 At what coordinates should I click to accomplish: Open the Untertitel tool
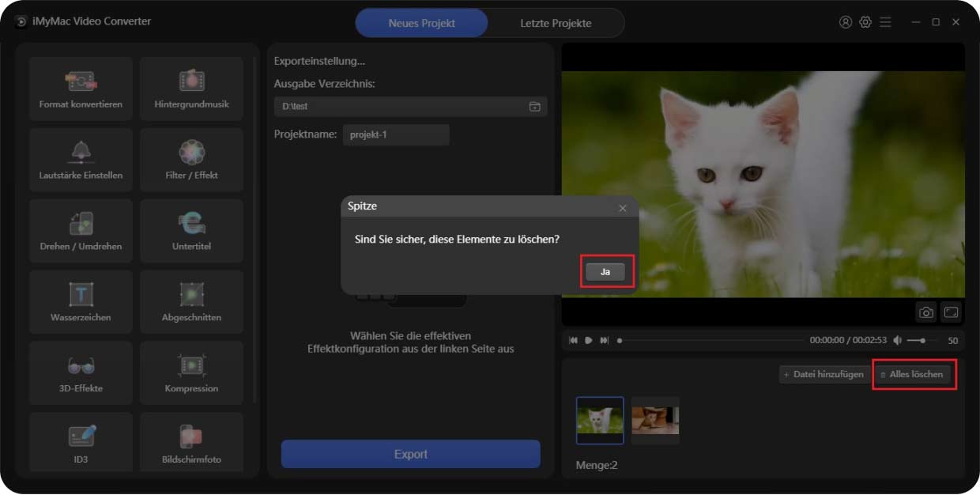(x=191, y=231)
